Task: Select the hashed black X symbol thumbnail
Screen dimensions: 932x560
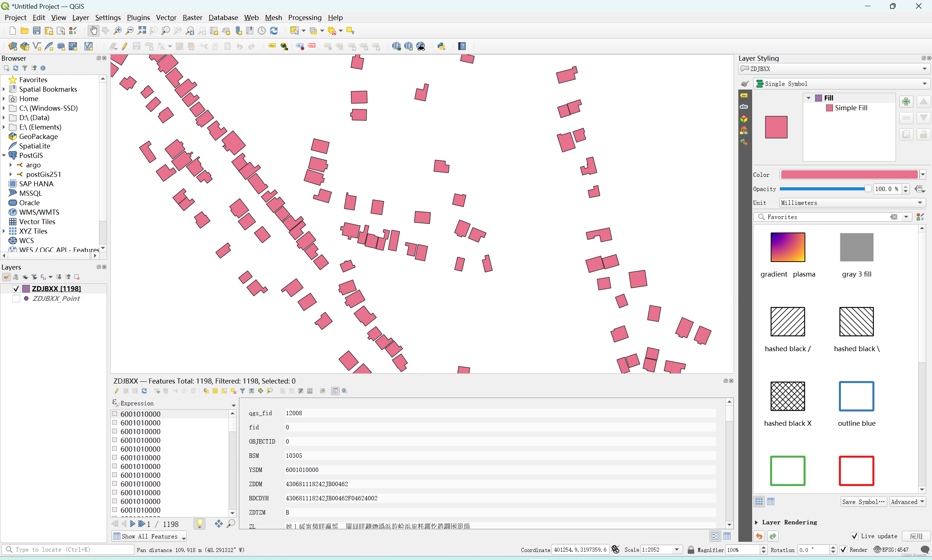Action: point(787,396)
